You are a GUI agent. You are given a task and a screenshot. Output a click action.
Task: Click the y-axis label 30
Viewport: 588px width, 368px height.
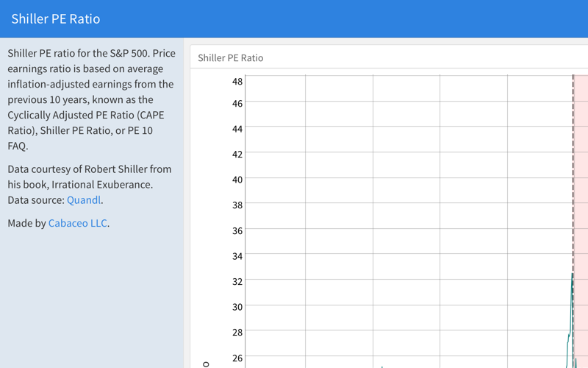click(237, 307)
